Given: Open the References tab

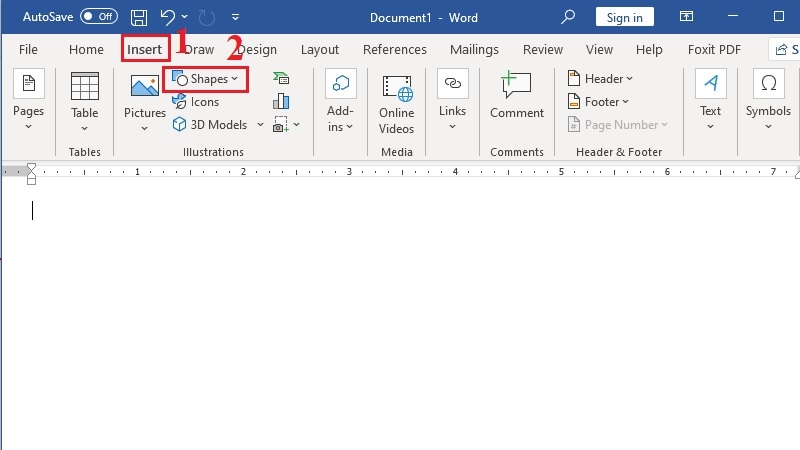Looking at the screenshot, I should (x=395, y=49).
